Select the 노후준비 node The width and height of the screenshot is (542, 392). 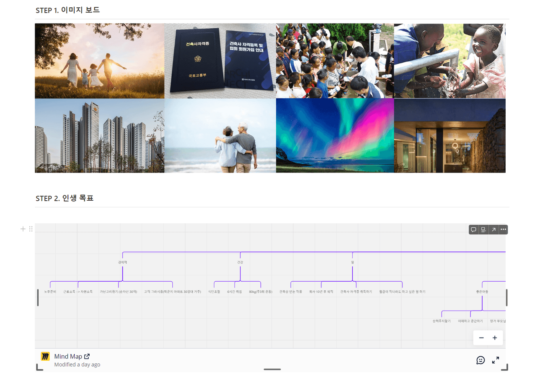click(x=50, y=291)
